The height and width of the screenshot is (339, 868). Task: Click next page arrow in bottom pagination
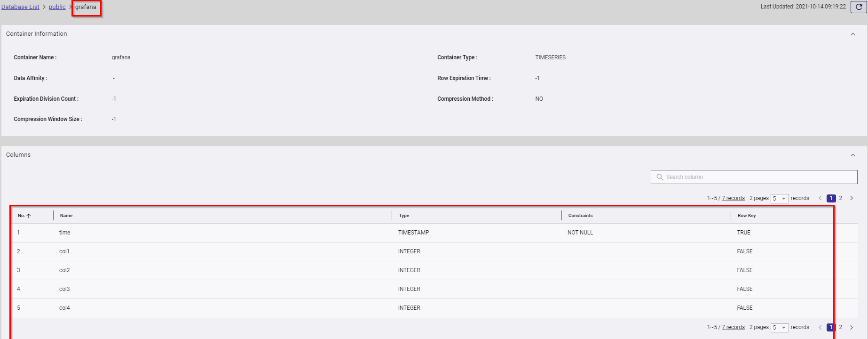(x=852, y=327)
